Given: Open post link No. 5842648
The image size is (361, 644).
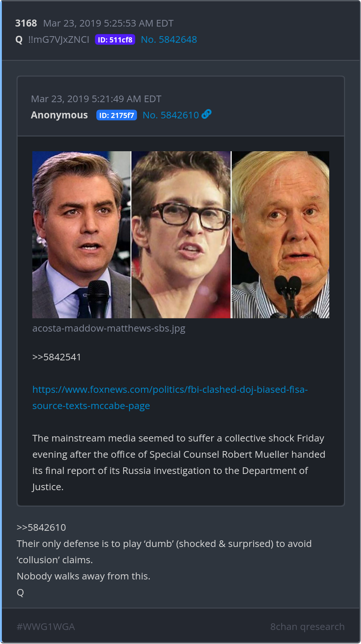Looking at the screenshot, I should coord(169,39).
